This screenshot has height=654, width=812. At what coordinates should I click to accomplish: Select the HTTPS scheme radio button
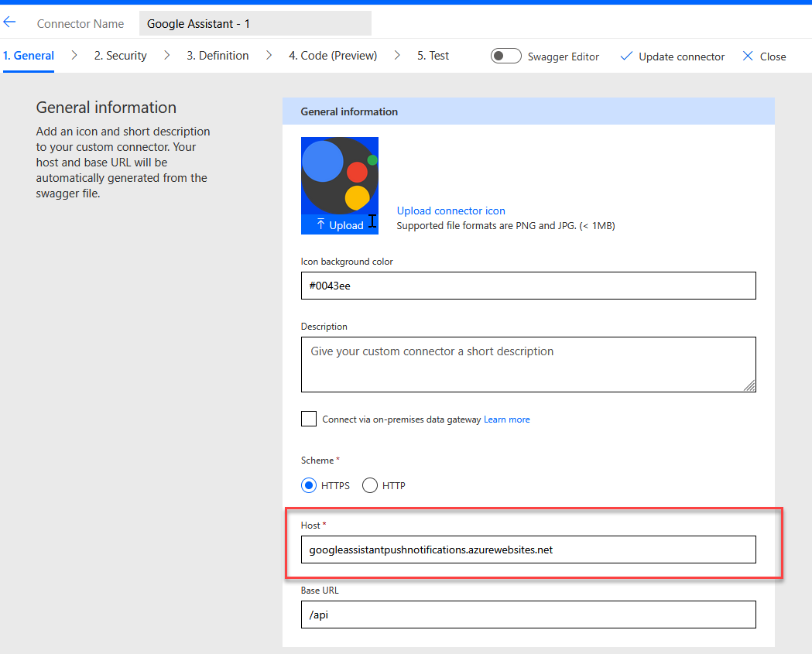(309, 486)
